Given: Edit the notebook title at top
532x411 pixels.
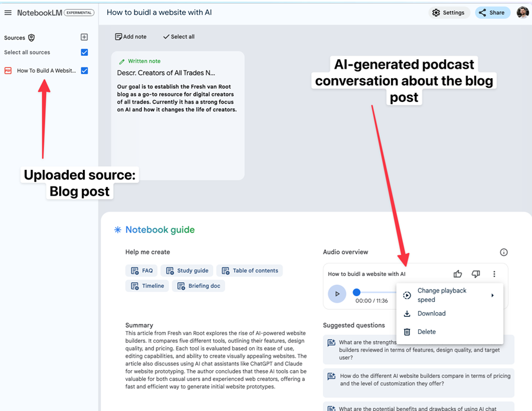Looking at the screenshot, I should (x=159, y=12).
